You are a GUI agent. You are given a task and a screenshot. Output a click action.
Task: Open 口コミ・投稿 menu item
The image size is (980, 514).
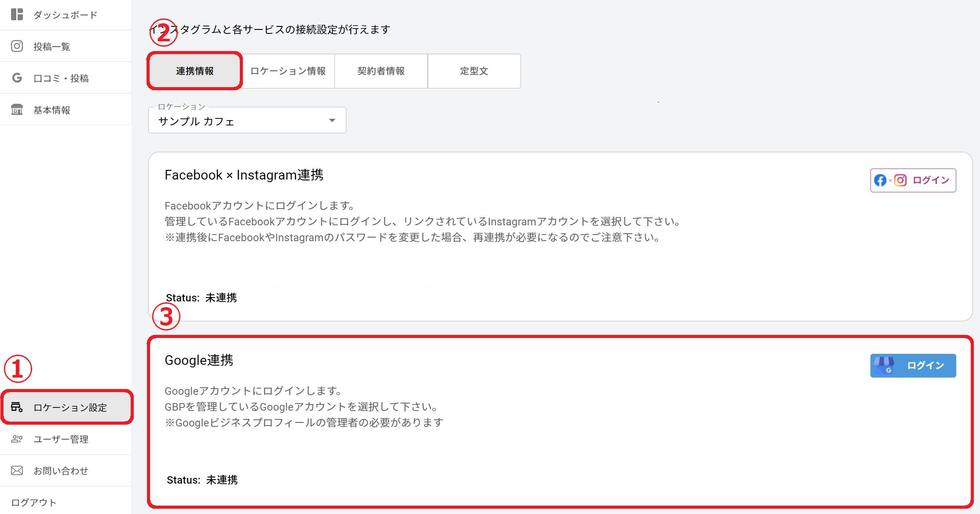coord(61,78)
